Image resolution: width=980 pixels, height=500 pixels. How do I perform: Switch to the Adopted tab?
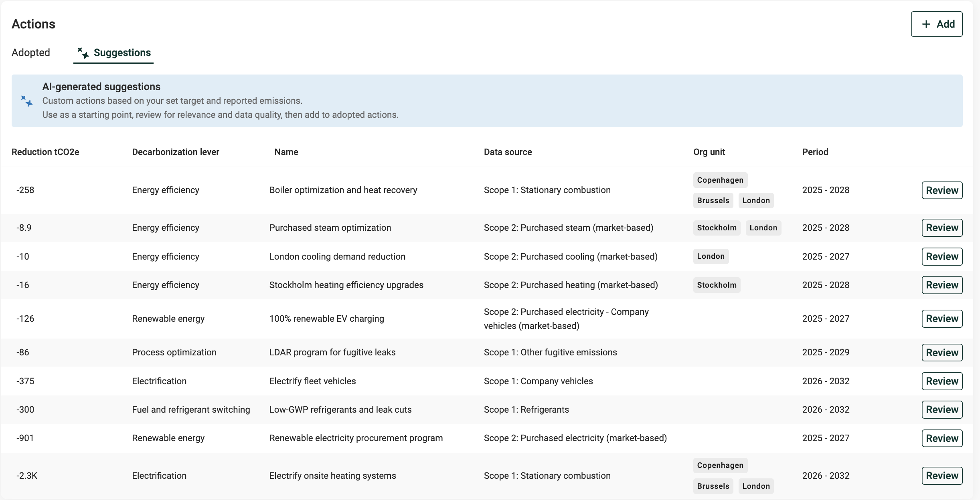click(31, 52)
